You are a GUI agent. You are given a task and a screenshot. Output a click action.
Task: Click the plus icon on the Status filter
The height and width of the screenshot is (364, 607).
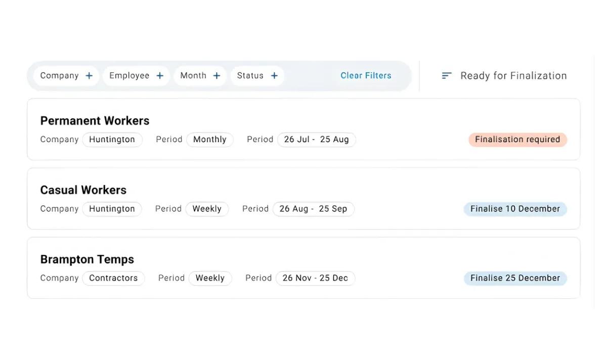coord(274,75)
